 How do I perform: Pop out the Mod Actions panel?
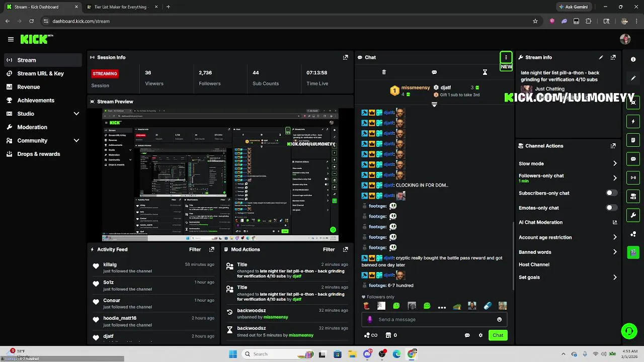(345, 249)
